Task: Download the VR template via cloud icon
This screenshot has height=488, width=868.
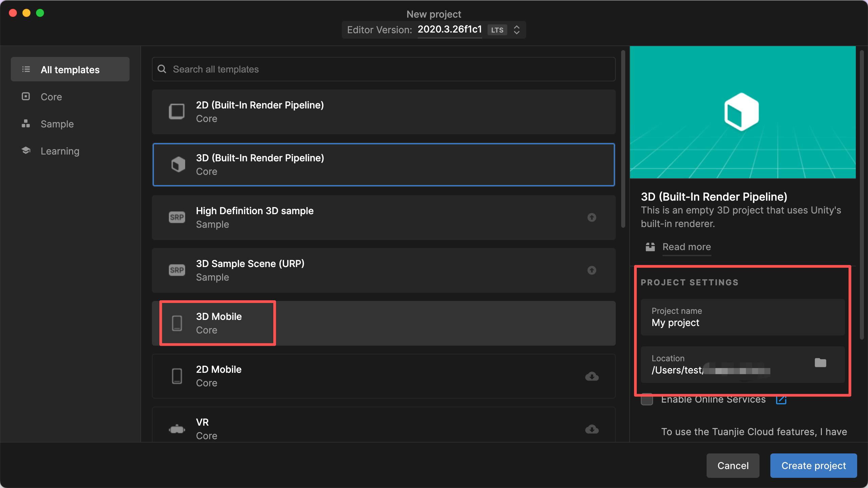Action: (x=592, y=429)
